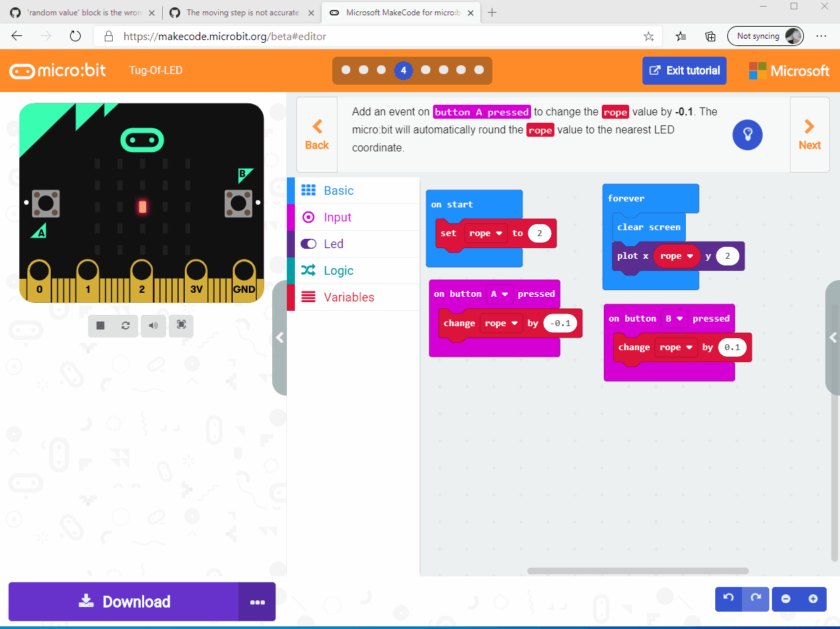Viewport: 840px width, 629px height.
Task: Open the Input blocks category
Action: pos(354,217)
